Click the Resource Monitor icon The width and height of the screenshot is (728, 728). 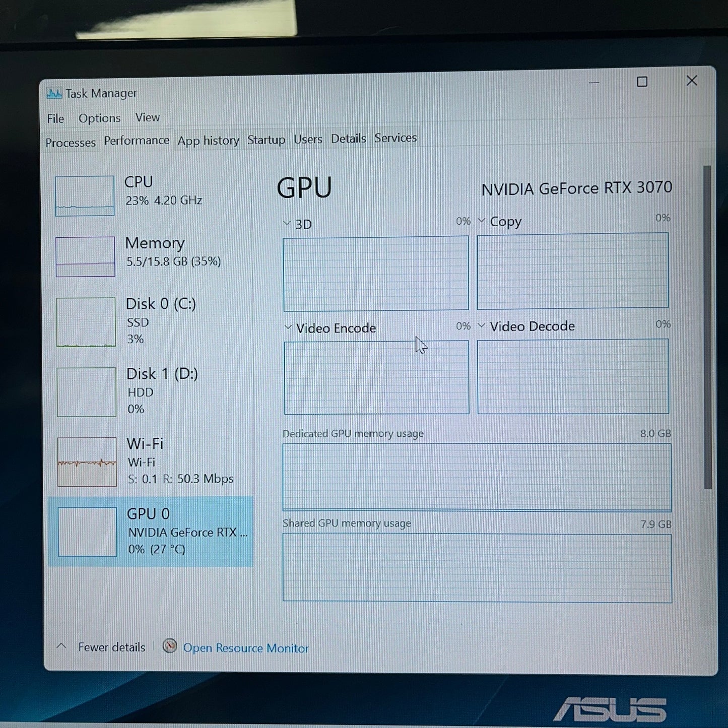(x=170, y=646)
